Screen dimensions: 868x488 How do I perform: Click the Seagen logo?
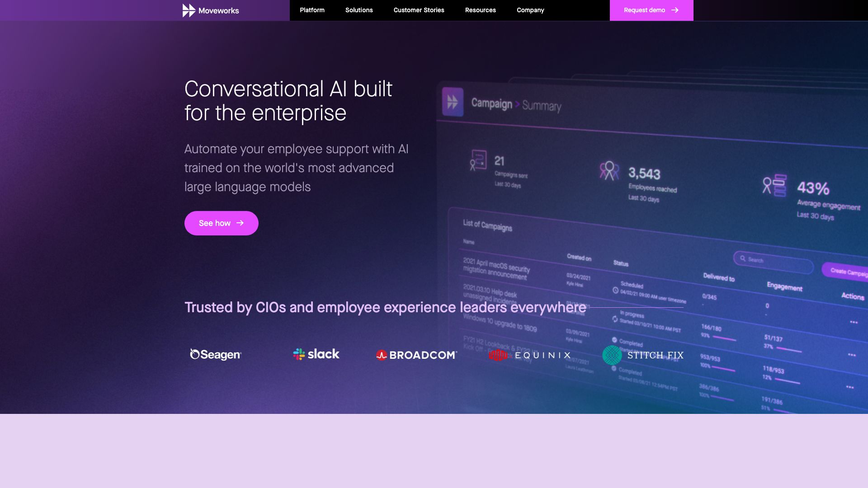click(216, 355)
